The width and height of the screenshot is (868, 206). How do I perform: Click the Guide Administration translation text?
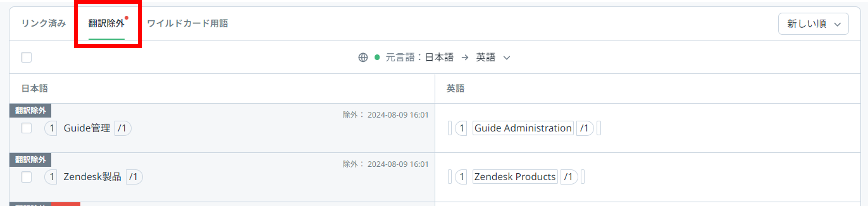click(x=523, y=128)
